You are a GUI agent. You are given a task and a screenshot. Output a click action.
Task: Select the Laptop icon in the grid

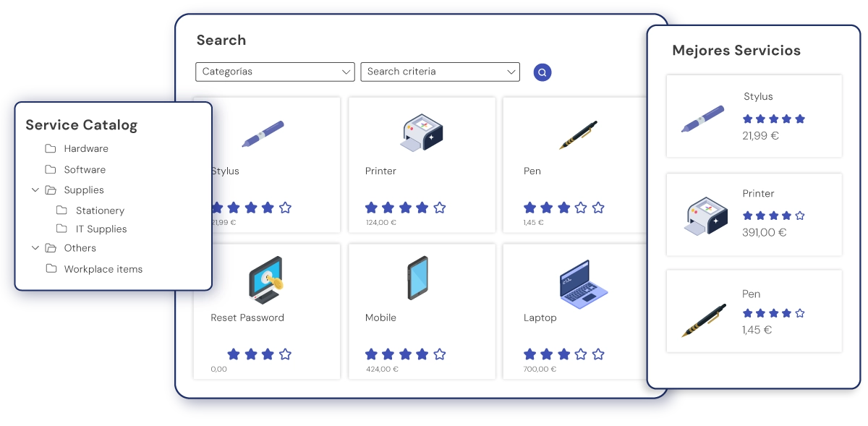[581, 281]
